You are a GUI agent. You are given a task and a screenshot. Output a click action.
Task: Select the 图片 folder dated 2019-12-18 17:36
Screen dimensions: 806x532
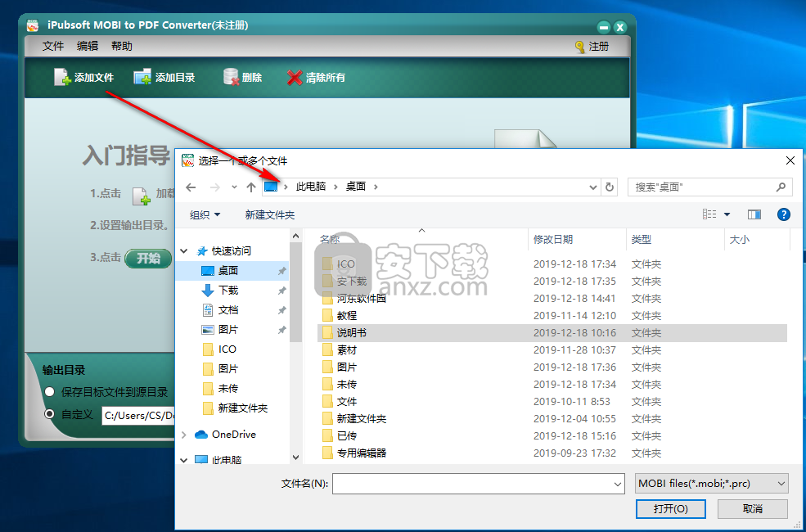[x=552, y=367]
